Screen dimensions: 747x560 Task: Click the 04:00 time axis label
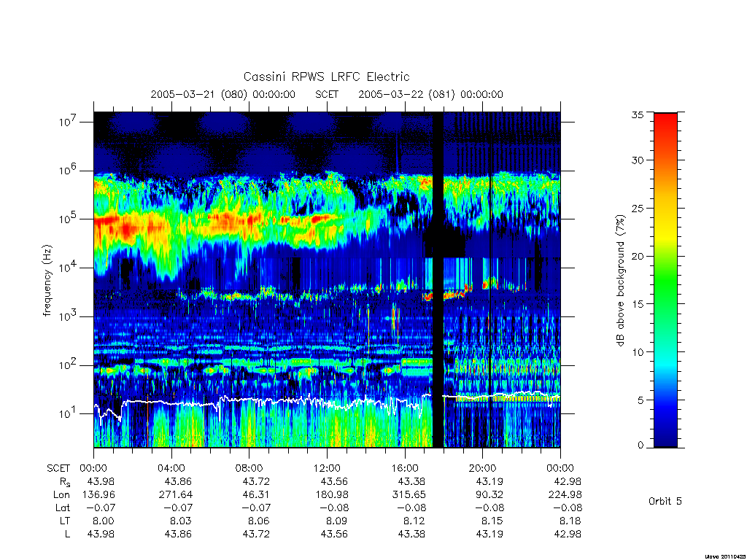171,468
